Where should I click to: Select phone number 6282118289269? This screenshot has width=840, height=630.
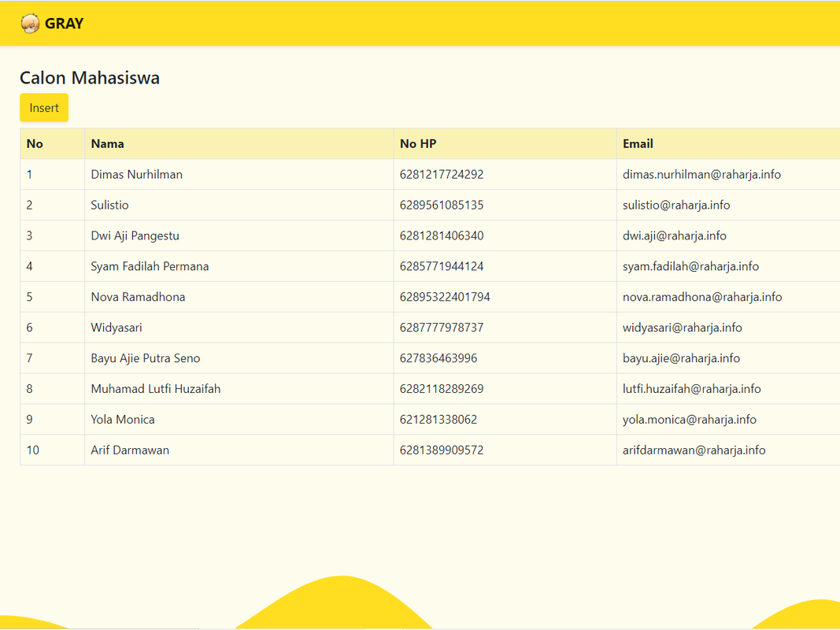coord(442,388)
